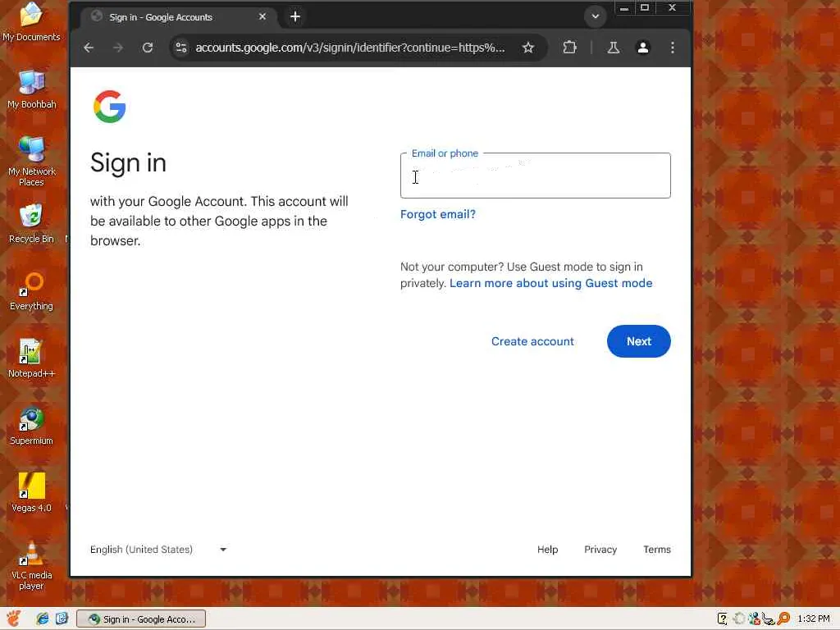Open the Terms link in footer

tap(657, 549)
